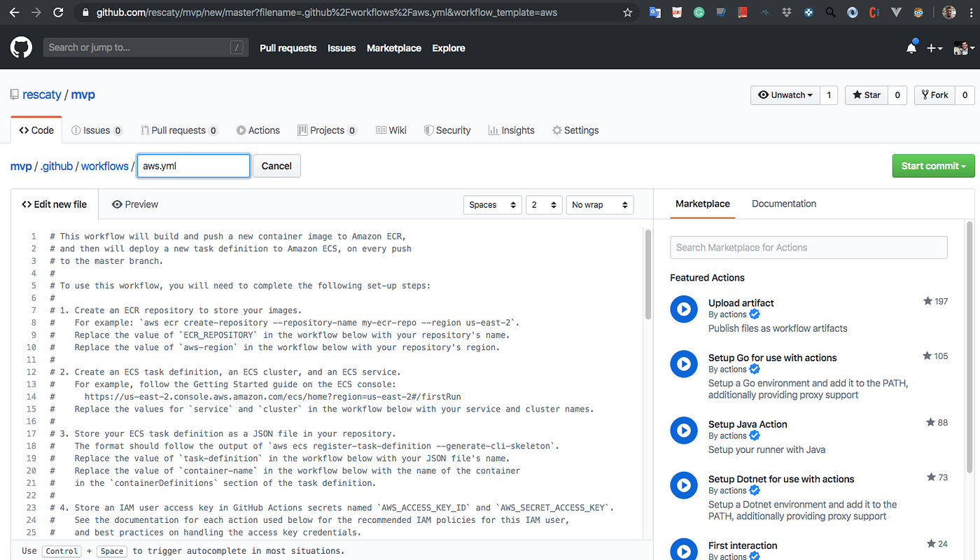Open the Unwatch dropdown
Screen dimensions: 980x560
[785, 94]
